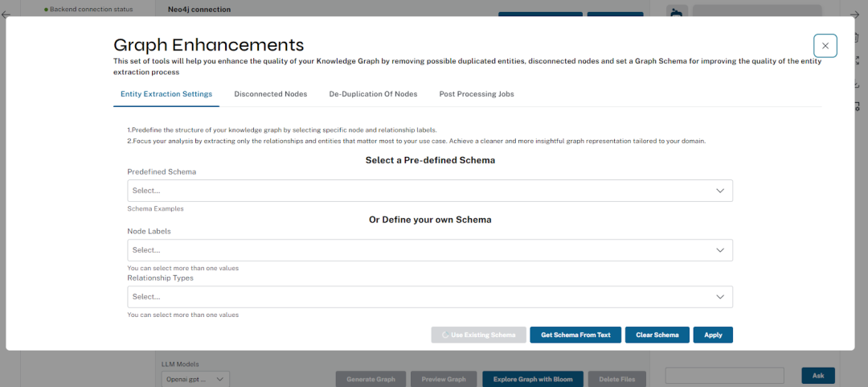Close the Graph Enhancements dialog

(x=825, y=46)
